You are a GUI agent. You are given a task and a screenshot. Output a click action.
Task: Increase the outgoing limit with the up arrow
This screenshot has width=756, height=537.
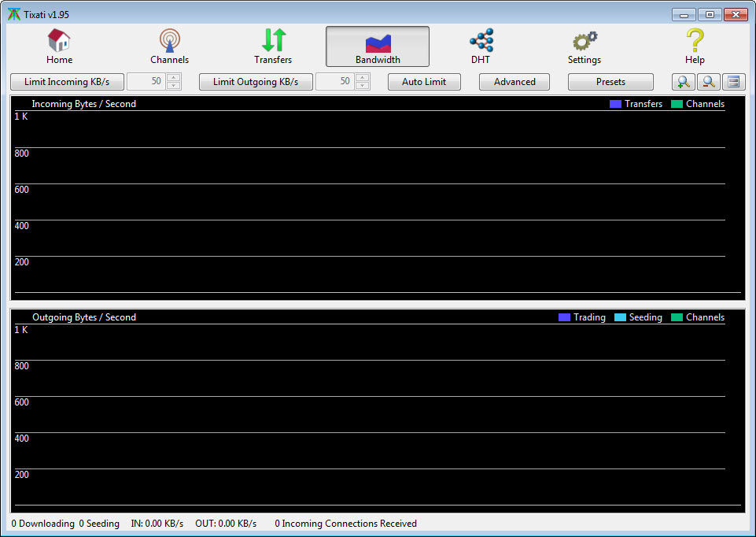click(x=363, y=78)
